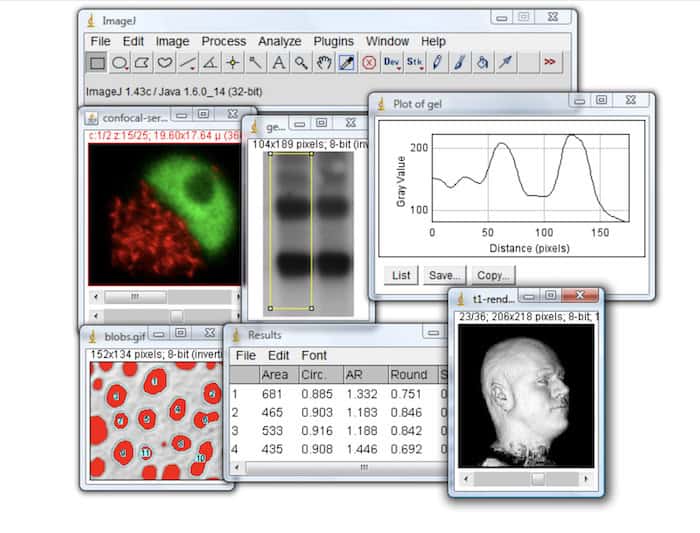Open the File menu in Results window

[x=246, y=355]
